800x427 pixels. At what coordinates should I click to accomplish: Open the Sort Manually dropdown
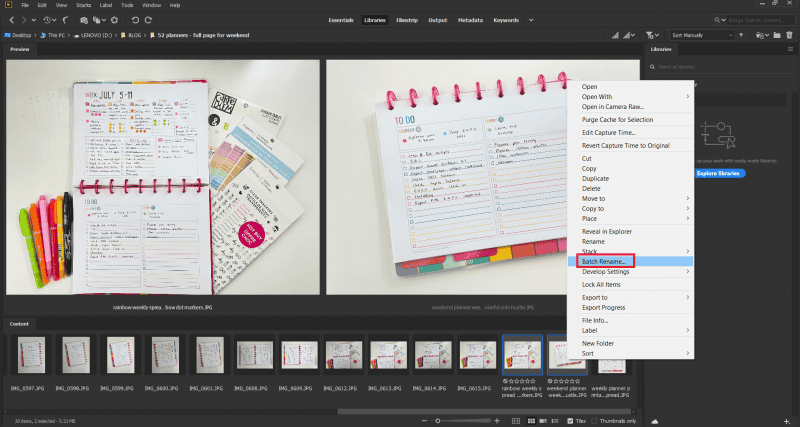(x=702, y=35)
